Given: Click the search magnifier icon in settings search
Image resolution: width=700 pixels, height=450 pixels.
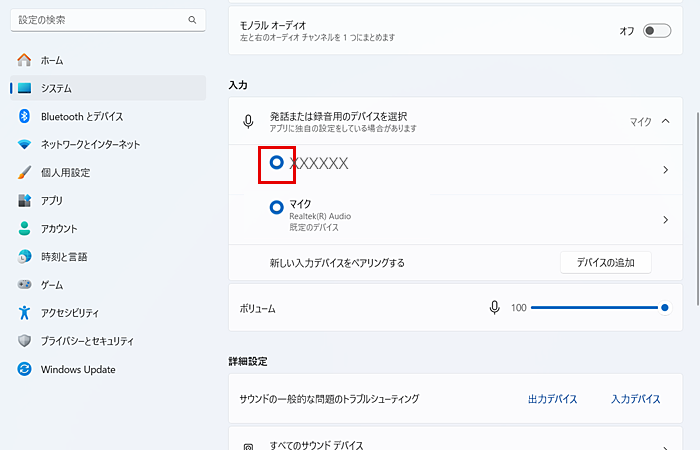Looking at the screenshot, I should click(x=192, y=20).
